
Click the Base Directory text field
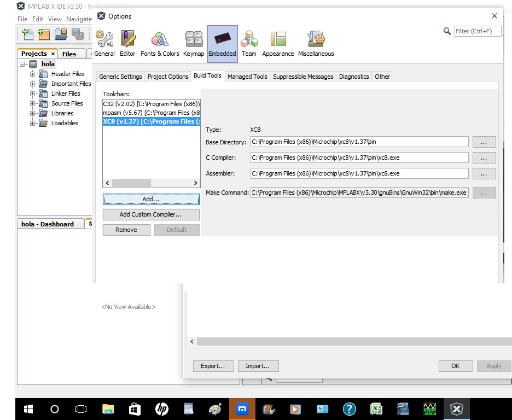359,142
